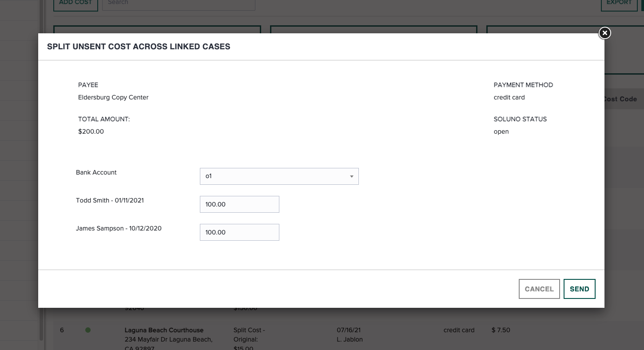644x350 pixels.
Task: Close the split cost dialog with X icon
Action: click(604, 33)
